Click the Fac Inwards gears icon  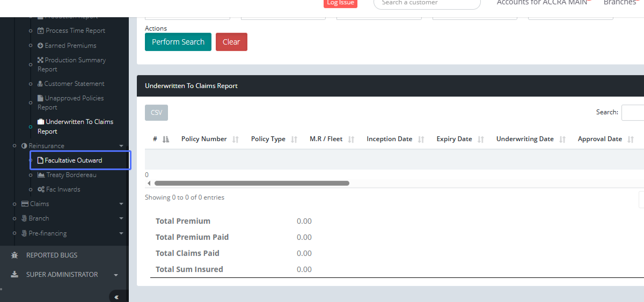tap(41, 189)
